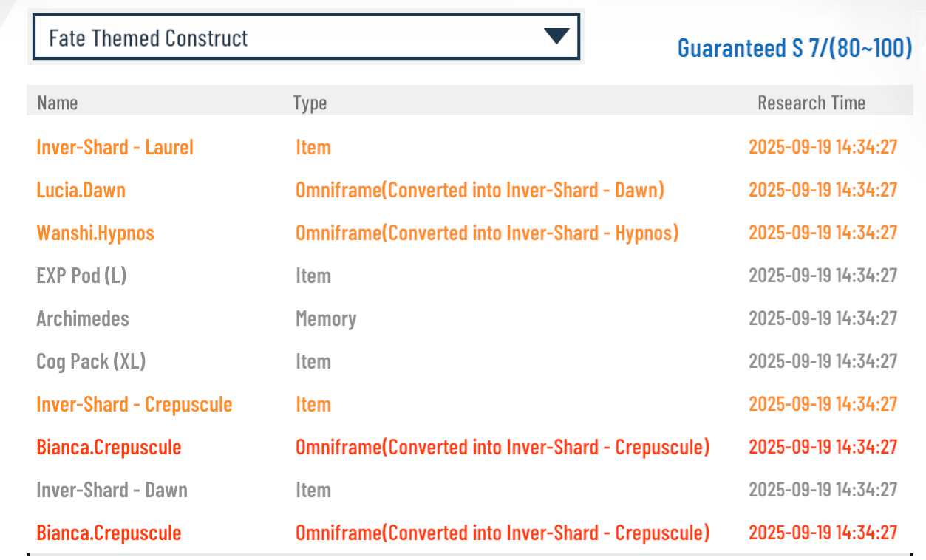Click the Archimedes memory entry
This screenshot has height=560, width=926.
[x=83, y=318]
